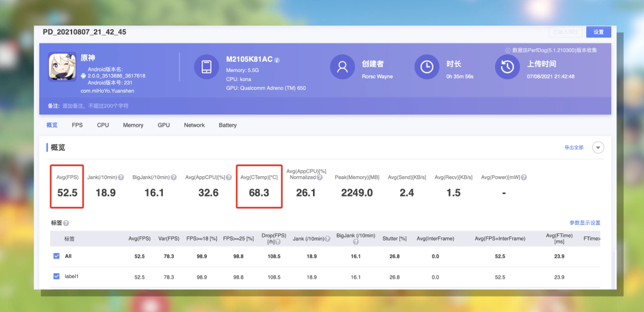Viewport: 644px width, 312px height.
Task: Click the duration 0h 35m 56s
Action: (x=460, y=77)
